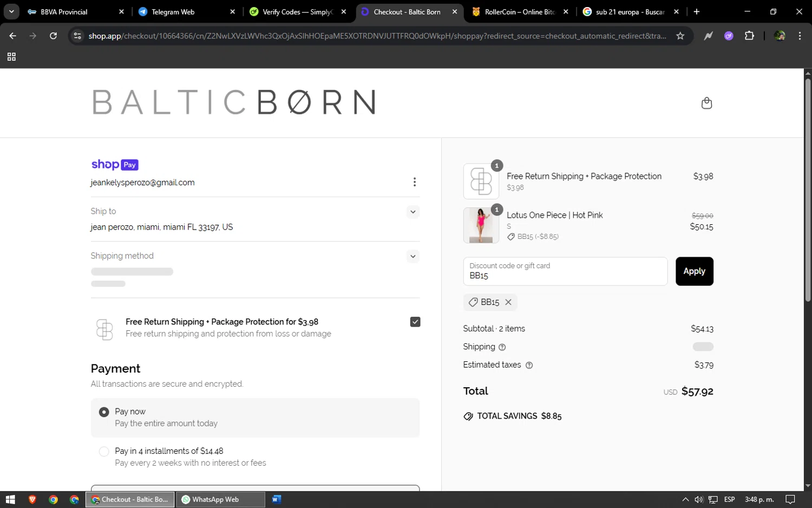Open the shopping bag icon

(706, 103)
